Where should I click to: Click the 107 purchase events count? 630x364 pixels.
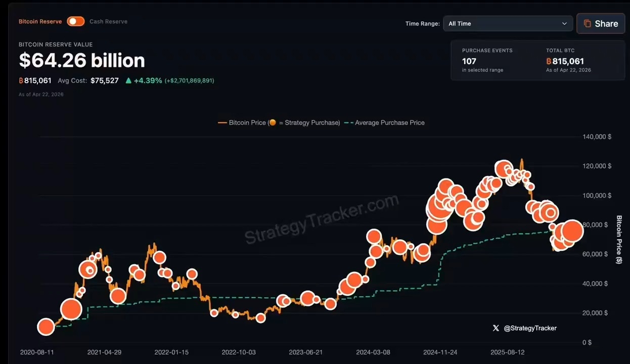click(469, 61)
